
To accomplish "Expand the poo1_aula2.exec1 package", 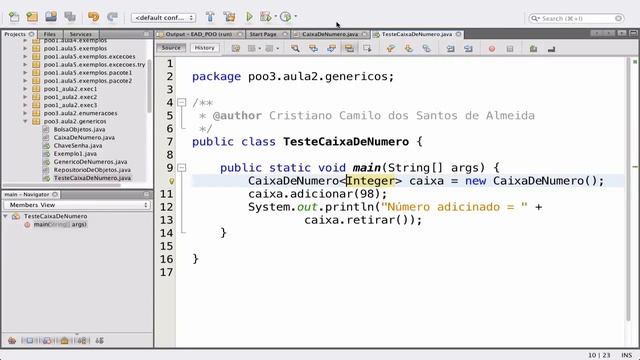I will coord(25,89).
